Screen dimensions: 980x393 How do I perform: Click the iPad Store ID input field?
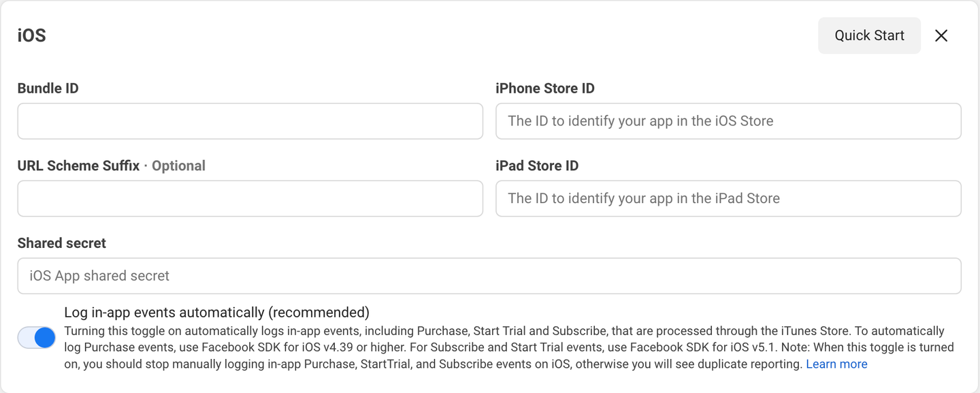(728, 199)
